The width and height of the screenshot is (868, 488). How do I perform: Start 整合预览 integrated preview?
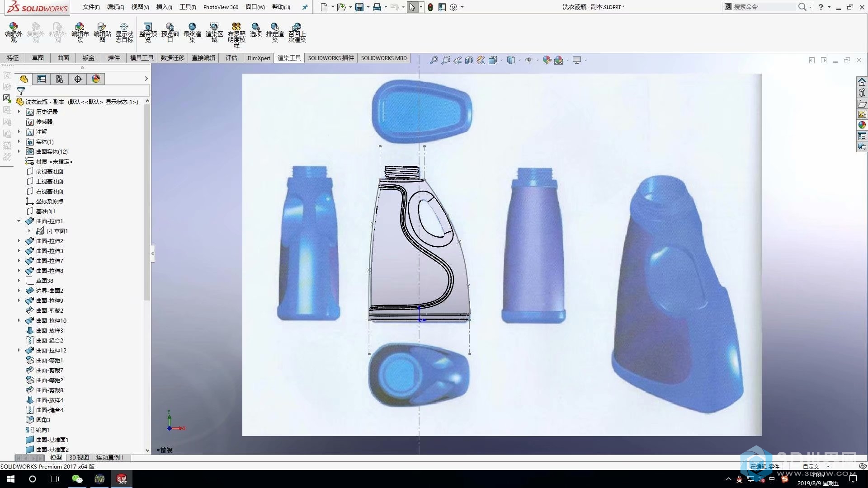(148, 33)
